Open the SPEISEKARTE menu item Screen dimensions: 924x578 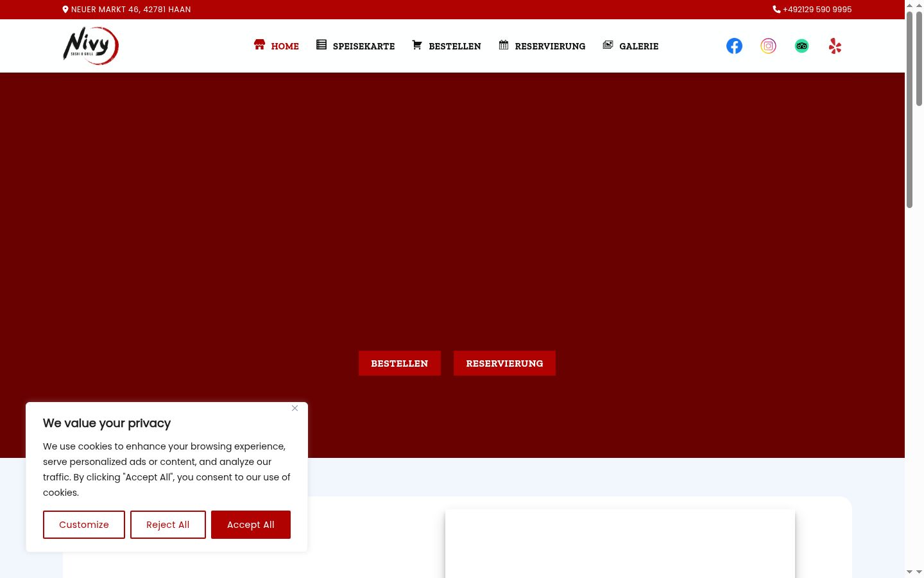pos(364,46)
